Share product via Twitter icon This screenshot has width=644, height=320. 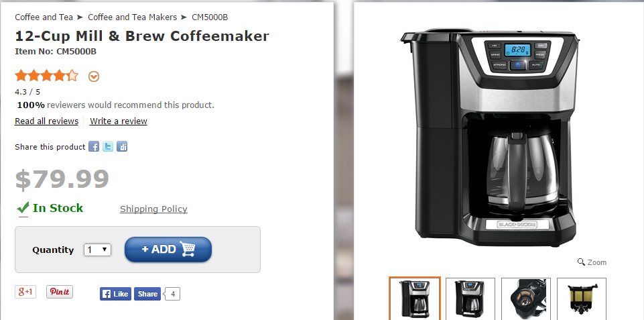tap(108, 146)
